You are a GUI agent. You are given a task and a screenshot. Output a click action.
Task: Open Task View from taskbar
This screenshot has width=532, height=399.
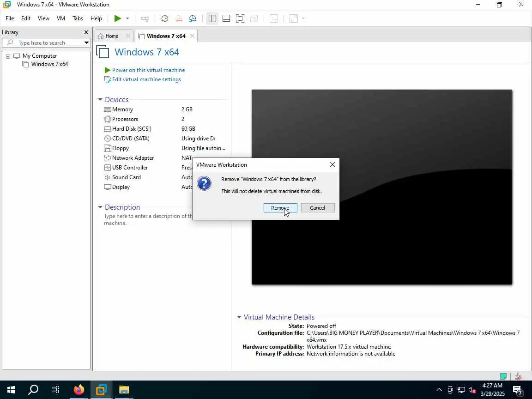point(55,390)
